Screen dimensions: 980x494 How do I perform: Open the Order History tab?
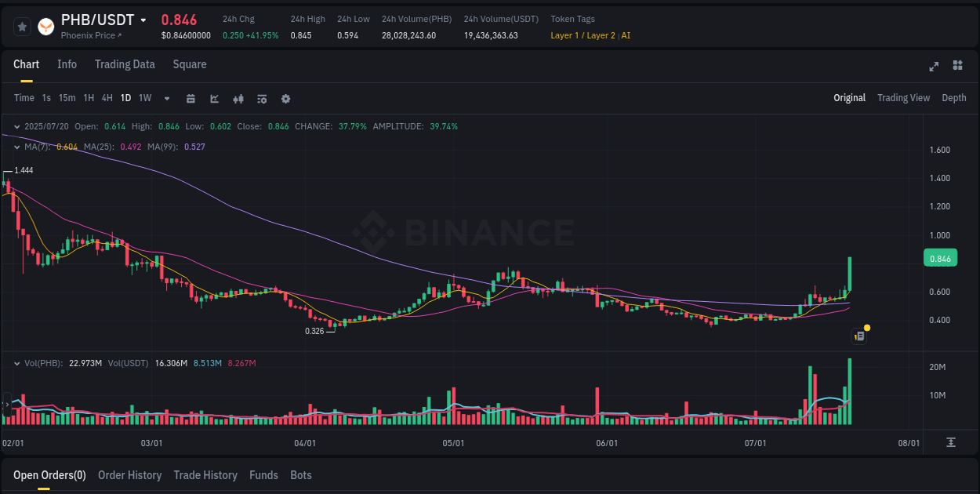pyautogui.click(x=129, y=475)
